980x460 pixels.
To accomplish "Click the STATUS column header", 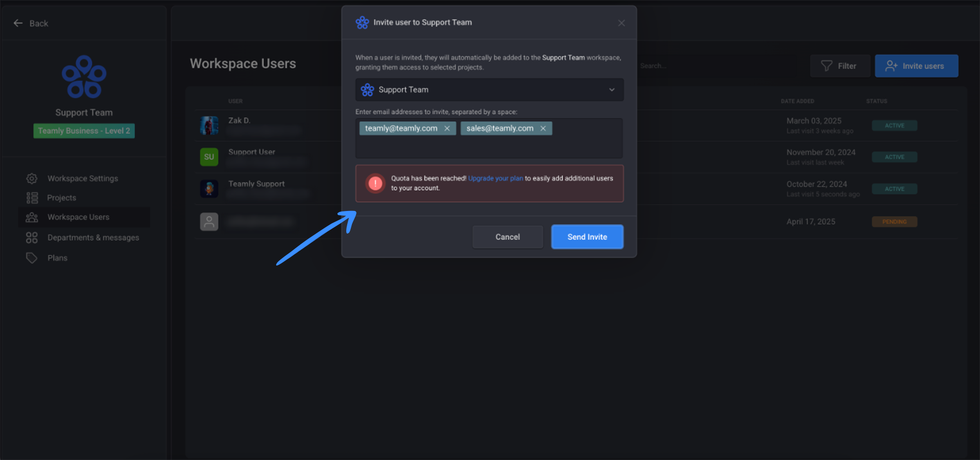I will coord(877,101).
